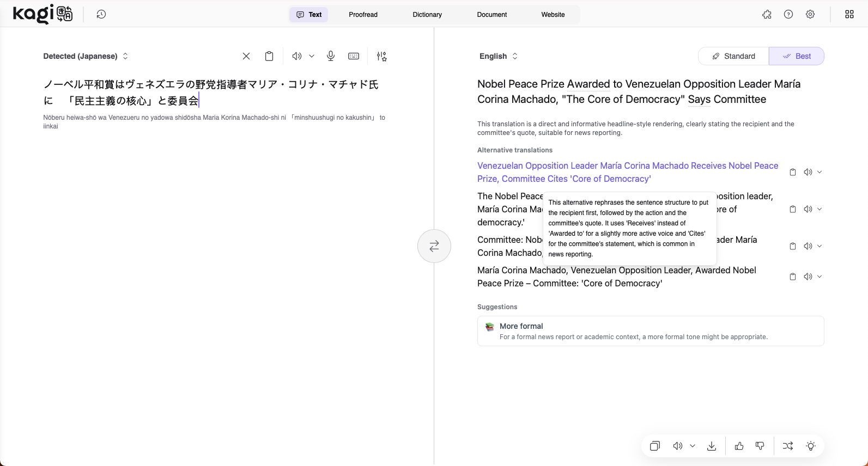Click the extensions puzzle icon
868x466 pixels.
(x=767, y=15)
